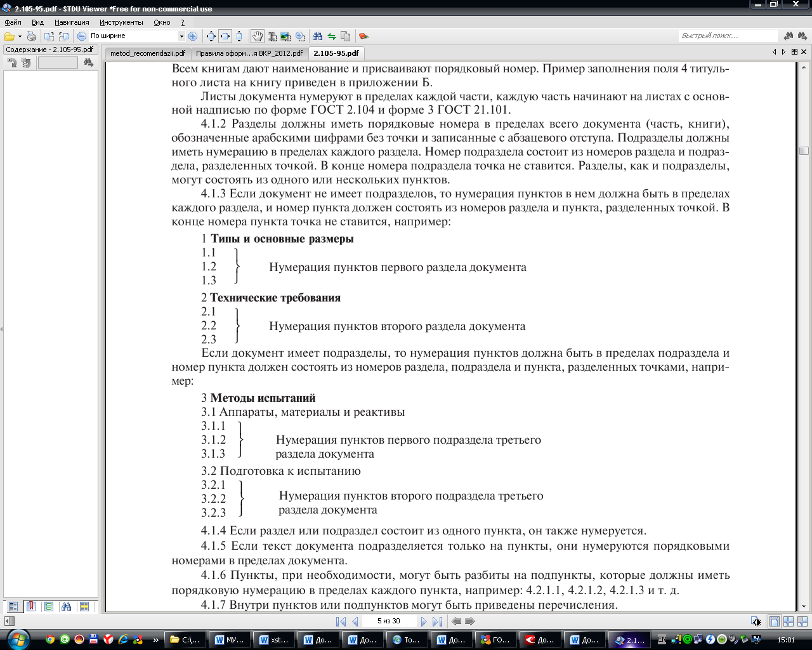Select the image selection tool

click(285, 36)
